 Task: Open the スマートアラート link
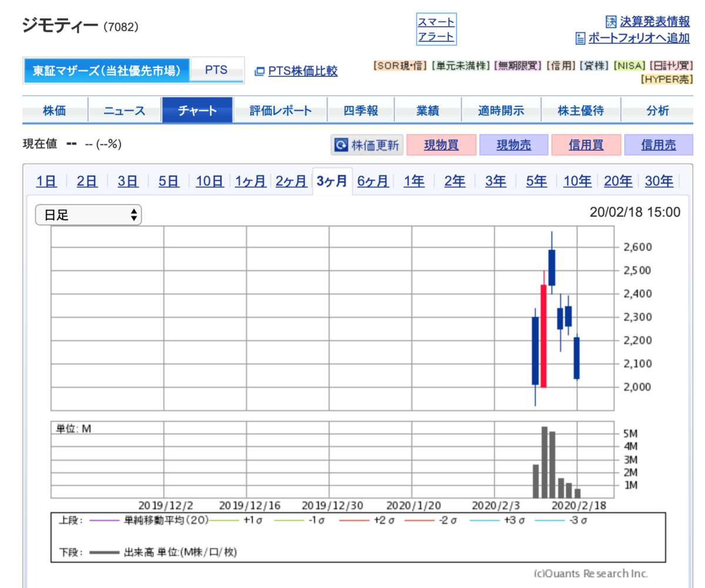click(x=436, y=29)
